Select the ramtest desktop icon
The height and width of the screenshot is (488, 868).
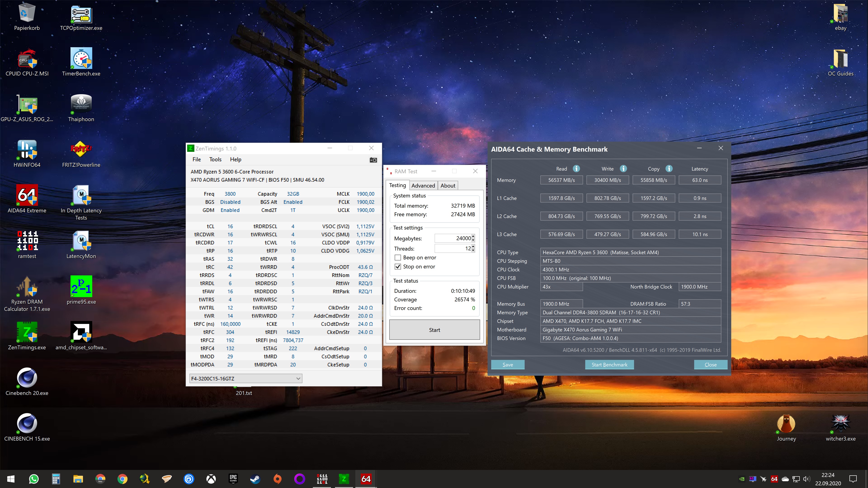tap(27, 245)
